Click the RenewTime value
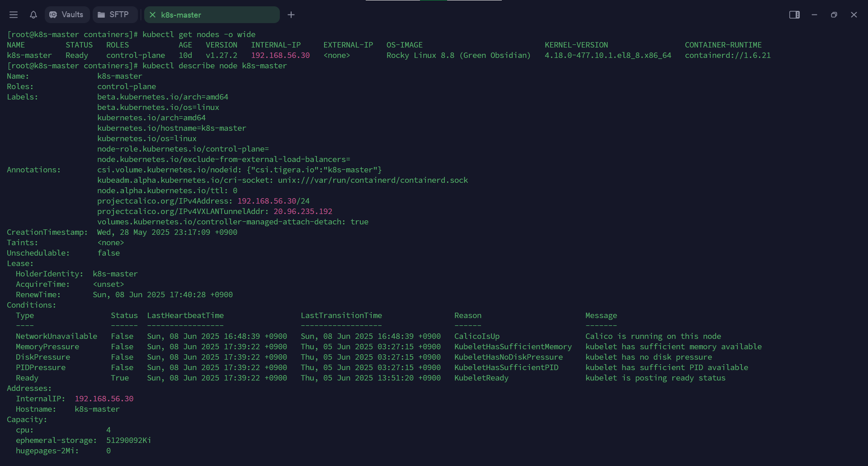 tap(163, 295)
